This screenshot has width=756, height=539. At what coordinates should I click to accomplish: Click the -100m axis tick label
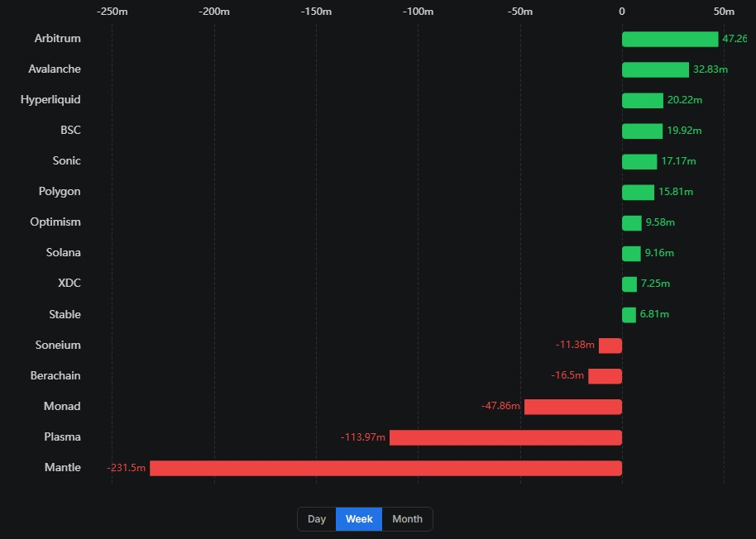[418, 12]
